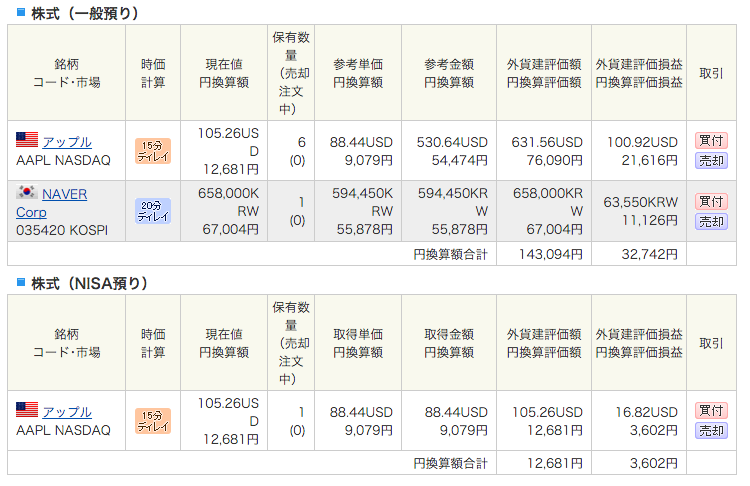Click 売却 for AAPL in 一般預り

tap(711, 161)
